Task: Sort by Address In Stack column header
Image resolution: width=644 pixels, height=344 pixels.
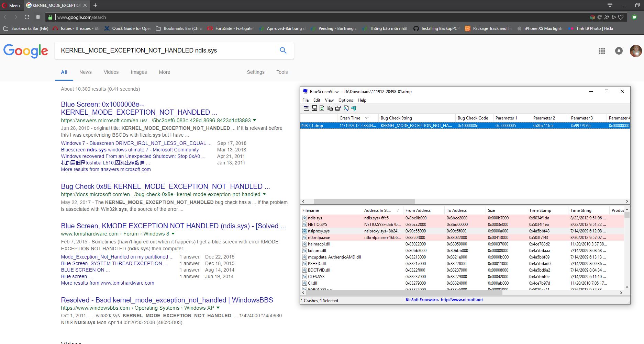Action: [x=382, y=210]
